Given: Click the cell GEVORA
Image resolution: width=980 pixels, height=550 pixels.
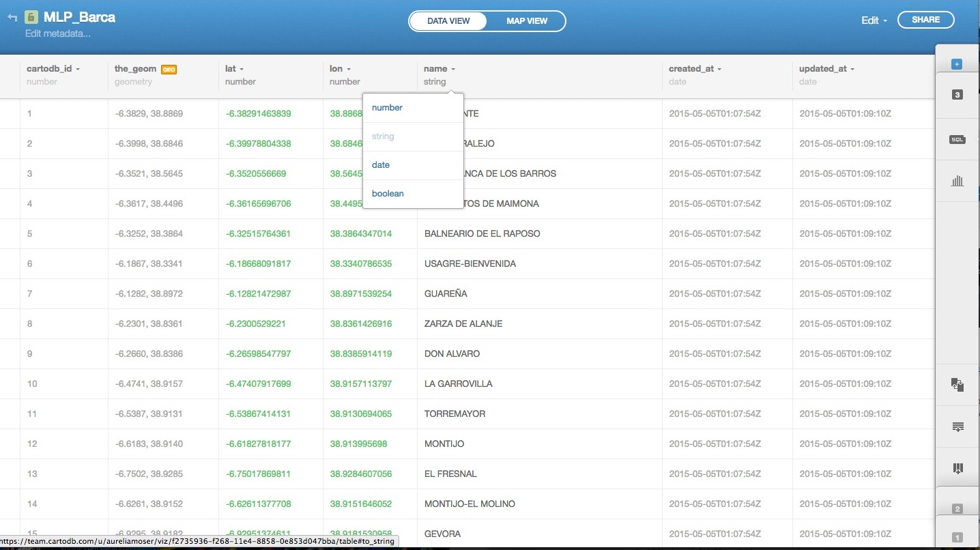Looking at the screenshot, I should (442, 534).
